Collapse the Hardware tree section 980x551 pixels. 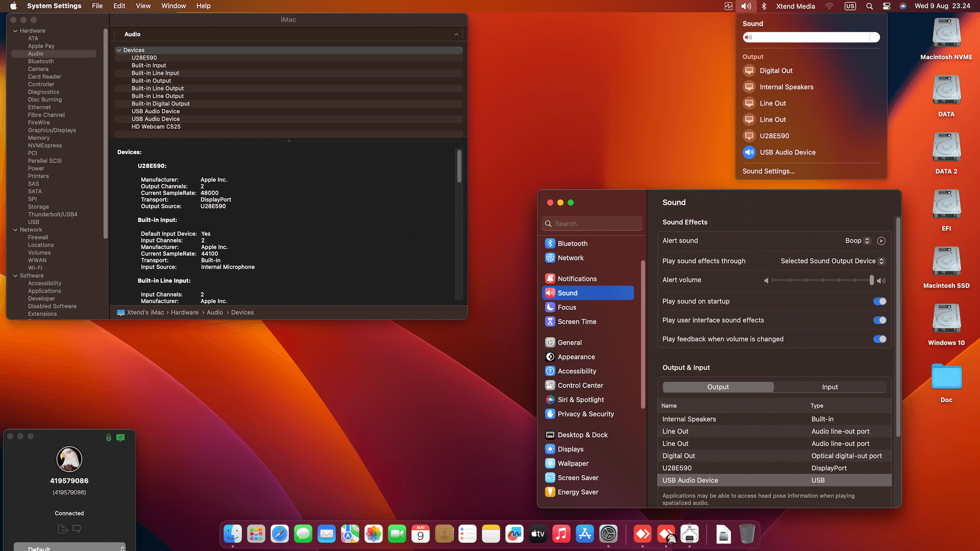click(15, 31)
